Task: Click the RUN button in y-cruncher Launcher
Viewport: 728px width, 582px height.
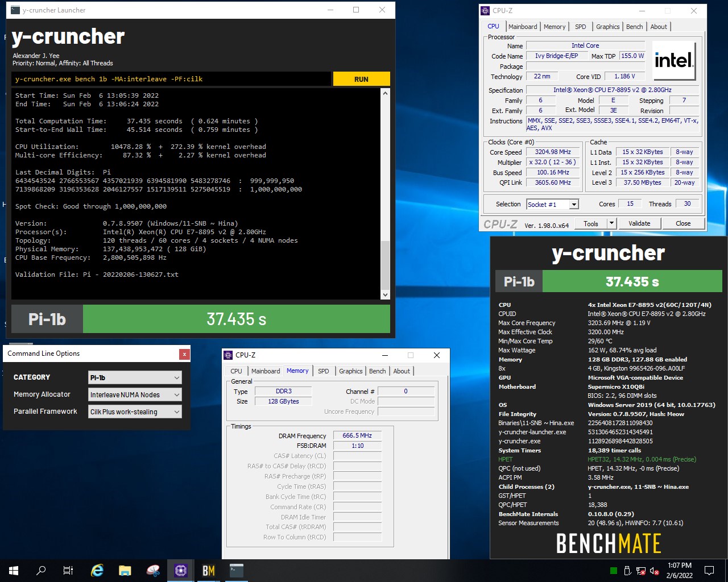Action: point(361,79)
